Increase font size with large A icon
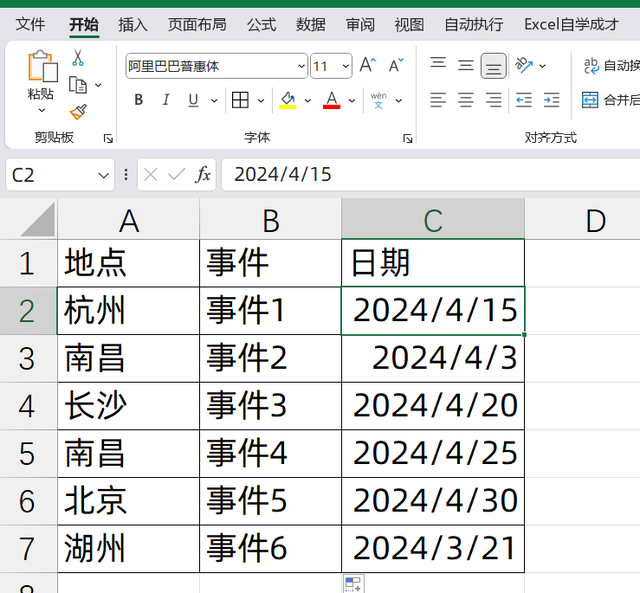The width and height of the screenshot is (640, 593). [367, 65]
